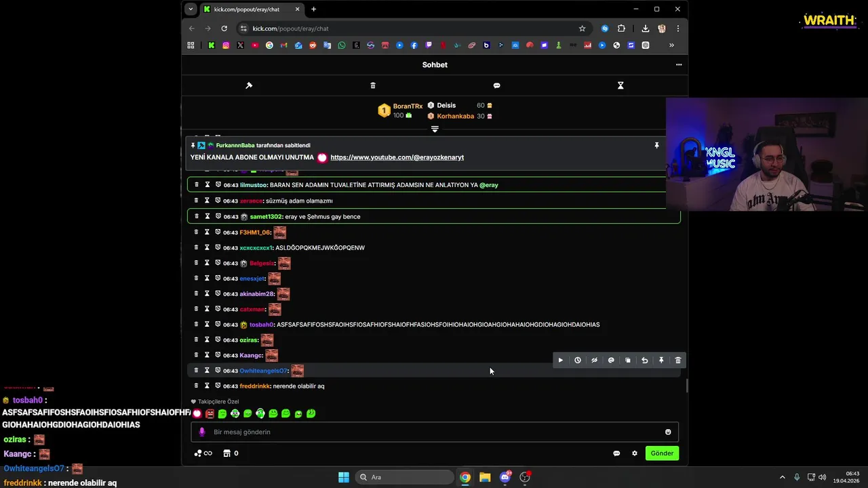Open FurkannnBaba's profile in pinned message
Screen dimensions: 868x488
[235, 146]
